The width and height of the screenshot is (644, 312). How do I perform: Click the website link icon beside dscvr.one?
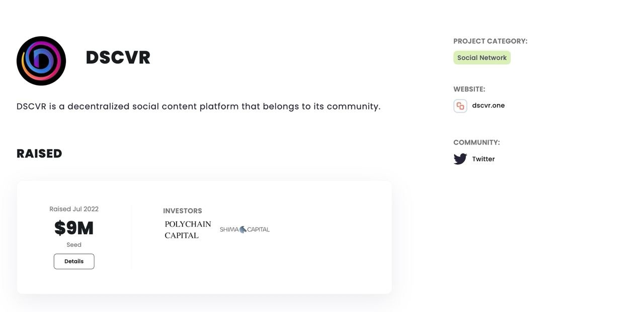pos(460,106)
